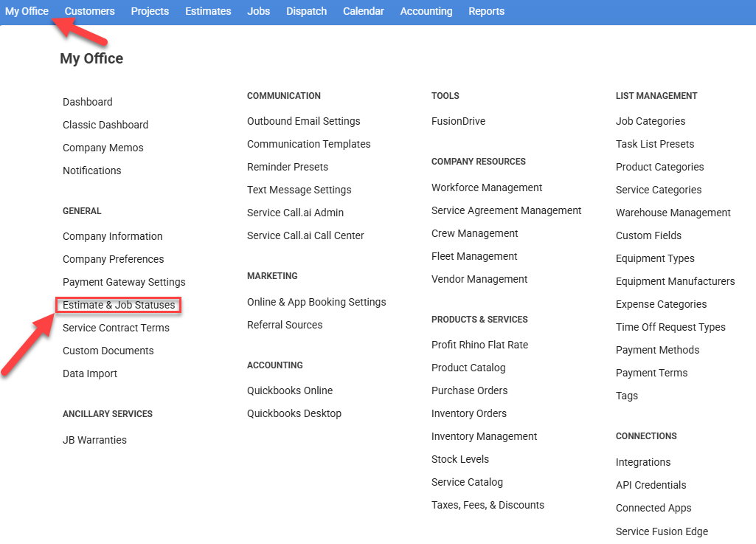Open Company Information settings
Image resolution: width=756 pixels, height=544 pixels.
(x=113, y=236)
